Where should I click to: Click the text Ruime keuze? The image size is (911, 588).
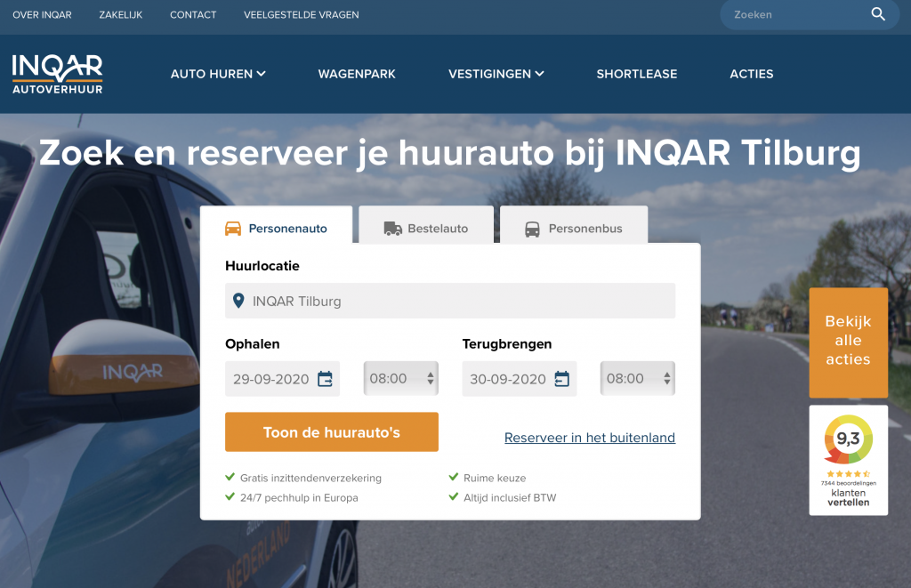click(x=495, y=479)
